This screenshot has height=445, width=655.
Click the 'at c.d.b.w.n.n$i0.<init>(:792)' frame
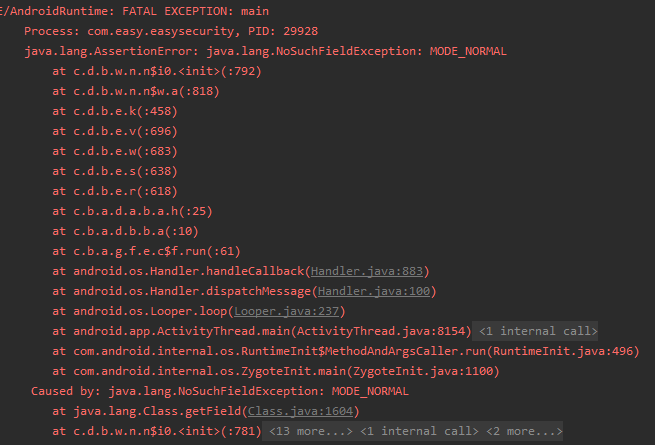[x=157, y=71]
